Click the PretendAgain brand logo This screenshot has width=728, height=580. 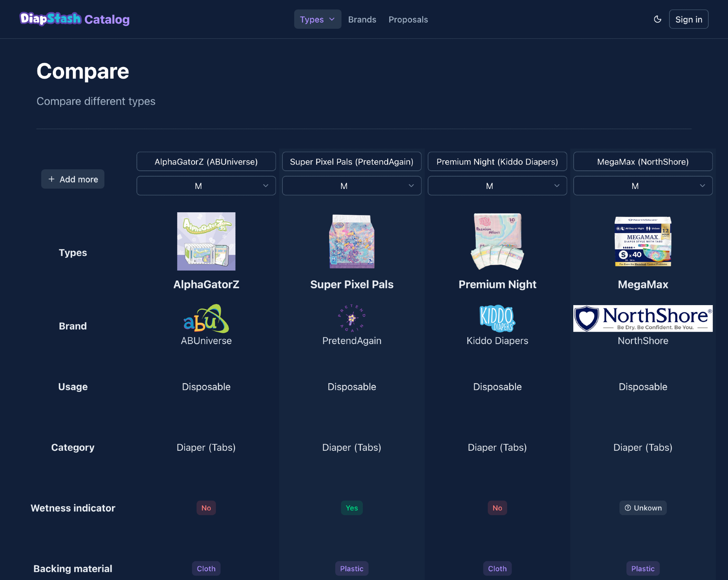[352, 318]
